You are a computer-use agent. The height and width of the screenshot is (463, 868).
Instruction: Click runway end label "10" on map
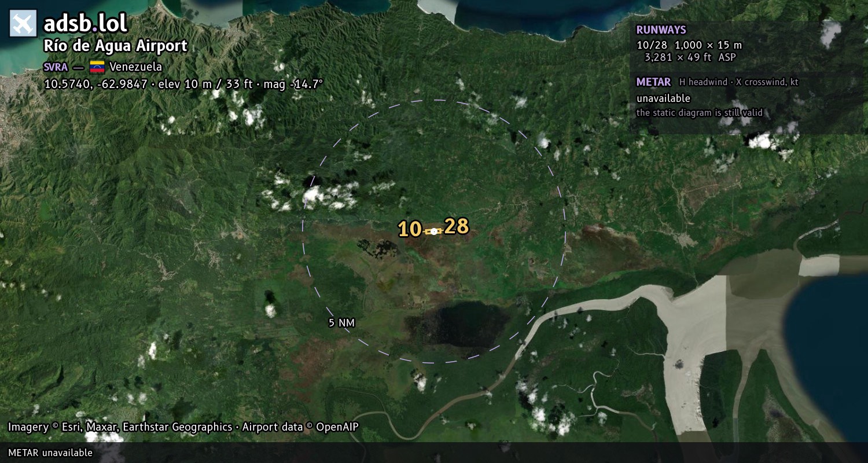point(410,230)
